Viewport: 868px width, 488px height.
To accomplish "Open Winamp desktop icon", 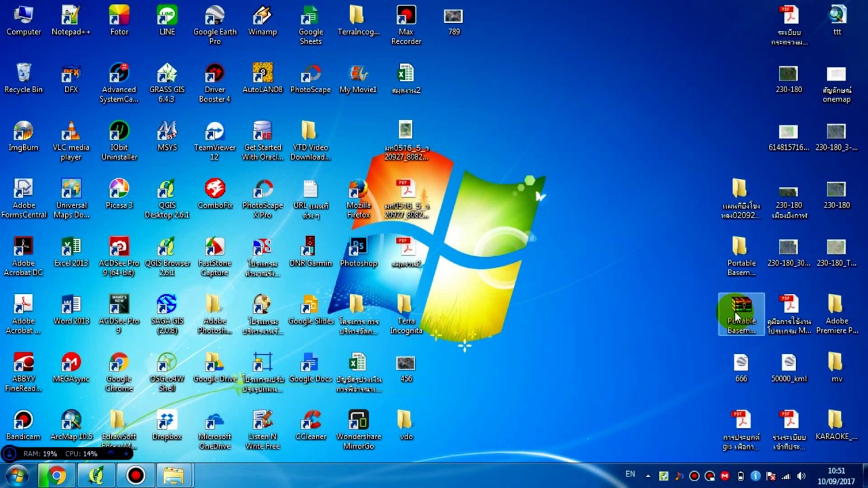I will pos(262,20).
